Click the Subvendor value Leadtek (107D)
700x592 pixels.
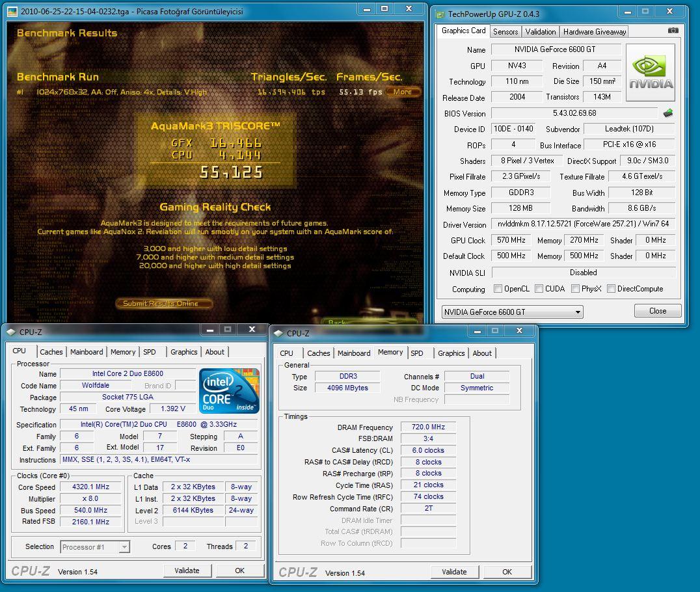click(630, 129)
